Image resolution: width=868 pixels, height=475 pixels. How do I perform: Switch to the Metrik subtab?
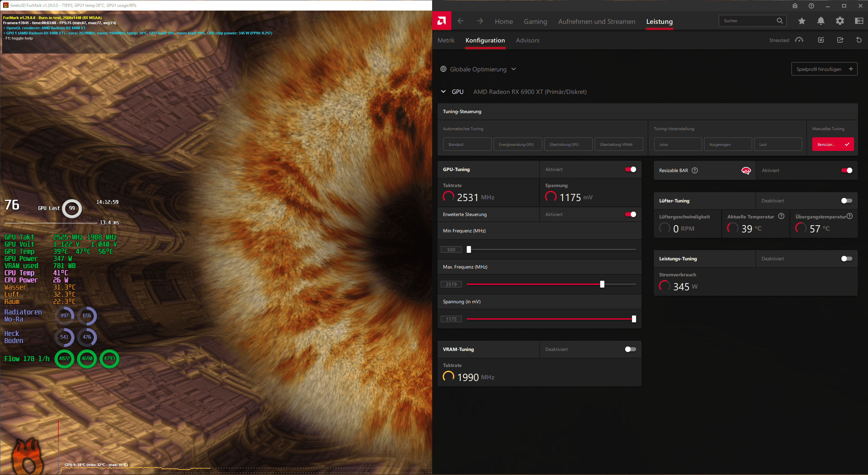[446, 40]
